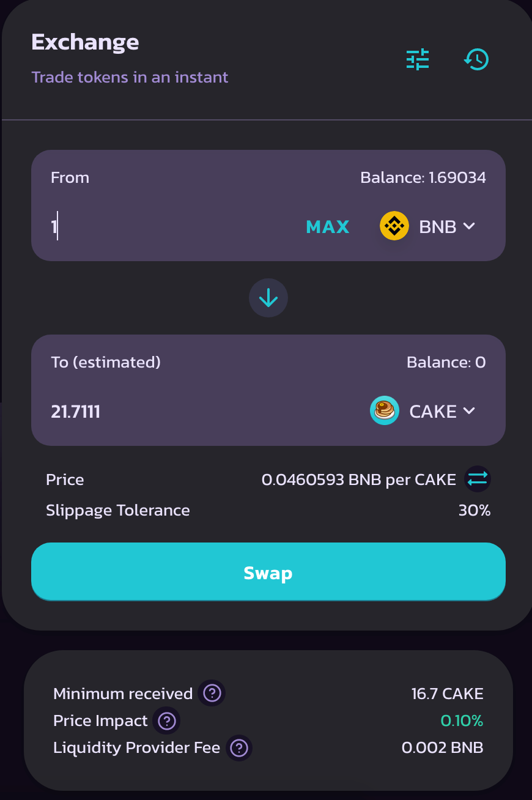Click the MAX amount button
Viewport: 532px width, 800px height.
pyautogui.click(x=328, y=227)
